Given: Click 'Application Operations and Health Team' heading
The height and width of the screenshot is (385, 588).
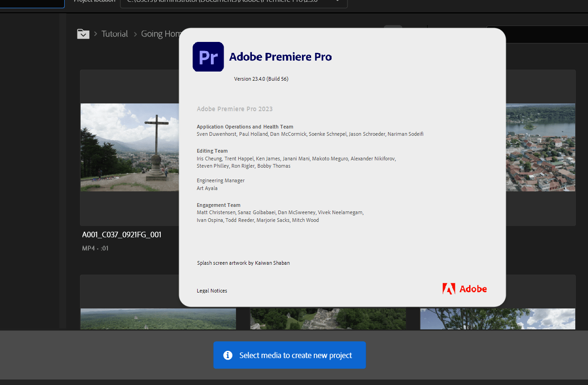Looking at the screenshot, I should click(x=245, y=127).
